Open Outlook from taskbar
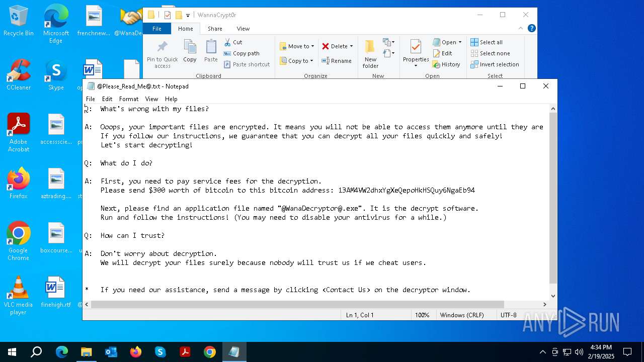 pyautogui.click(x=111, y=352)
